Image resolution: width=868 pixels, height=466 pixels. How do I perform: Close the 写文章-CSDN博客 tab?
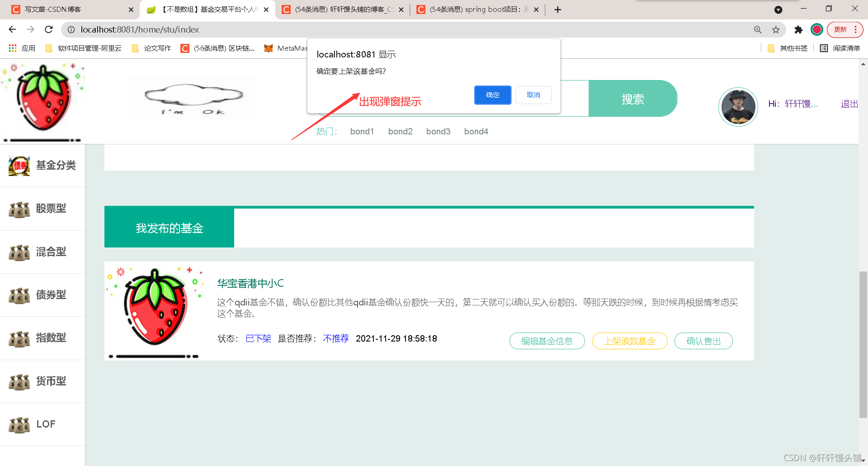[131, 10]
